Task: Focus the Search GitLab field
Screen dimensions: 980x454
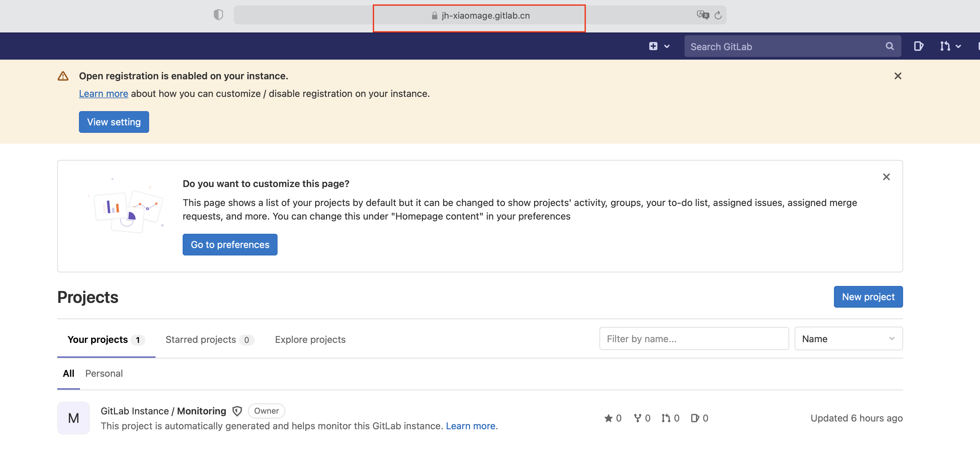Action: (x=793, y=46)
